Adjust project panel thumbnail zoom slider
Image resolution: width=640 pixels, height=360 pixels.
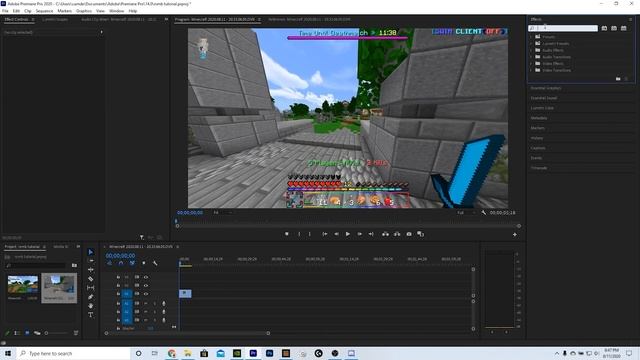57,333
